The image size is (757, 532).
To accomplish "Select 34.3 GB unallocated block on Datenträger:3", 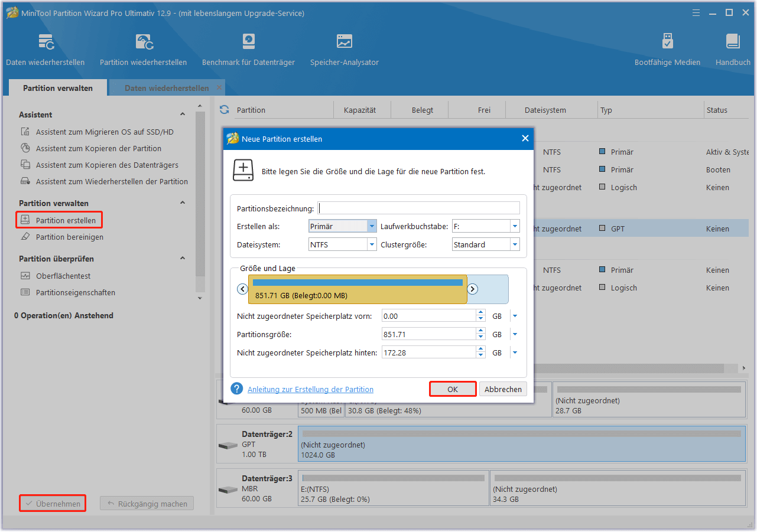I will click(618, 488).
